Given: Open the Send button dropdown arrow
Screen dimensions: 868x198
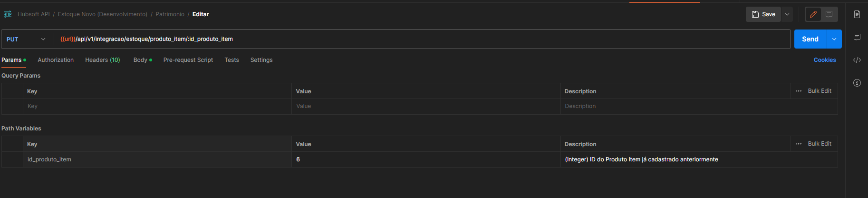Looking at the screenshot, I should (x=834, y=39).
